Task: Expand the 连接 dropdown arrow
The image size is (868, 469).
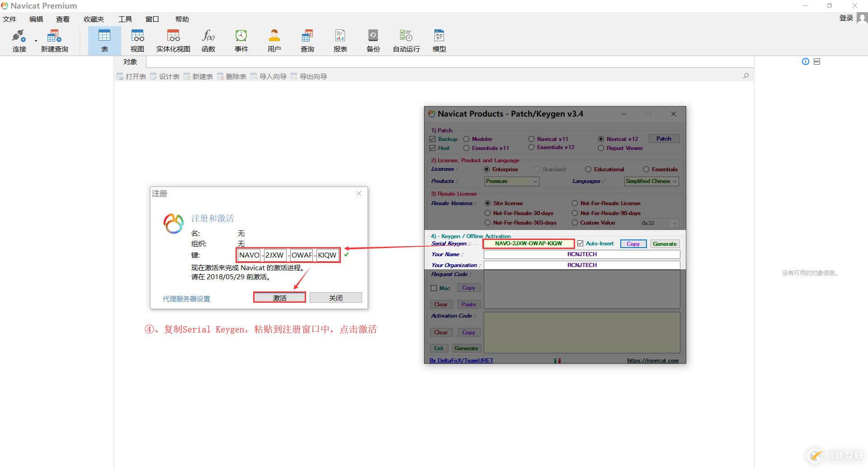Action: point(36,41)
